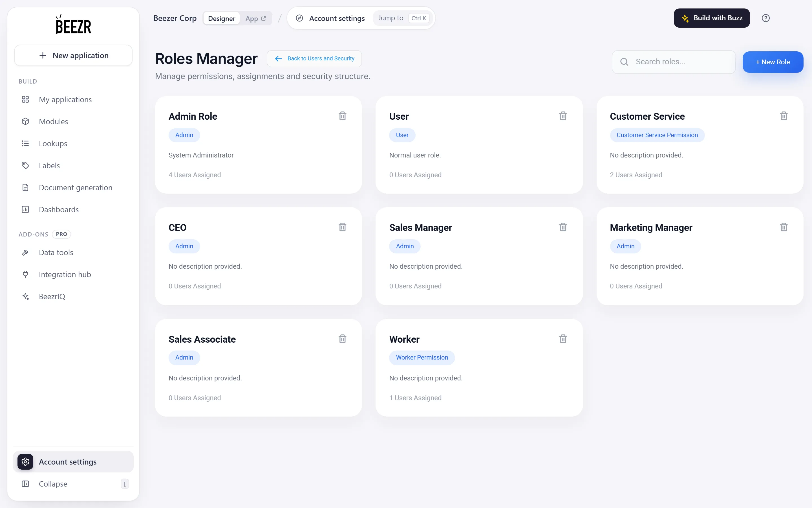Click the Account settings gear icon
The image size is (812, 508).
pos(25,462)
